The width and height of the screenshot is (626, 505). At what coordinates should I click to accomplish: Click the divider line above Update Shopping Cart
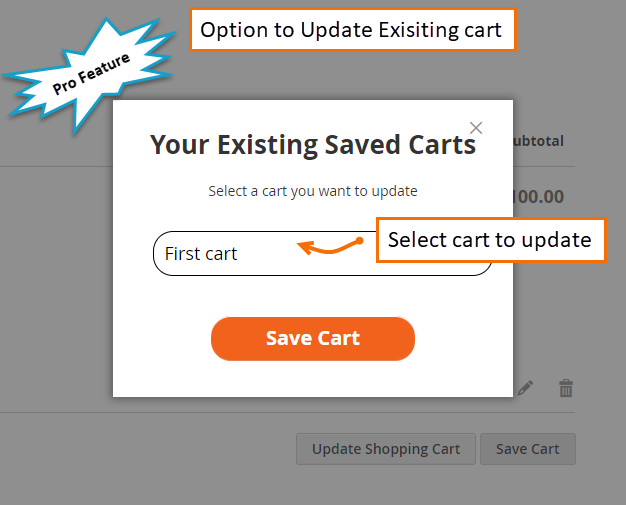pyautogui.click(x=300, y=412)
